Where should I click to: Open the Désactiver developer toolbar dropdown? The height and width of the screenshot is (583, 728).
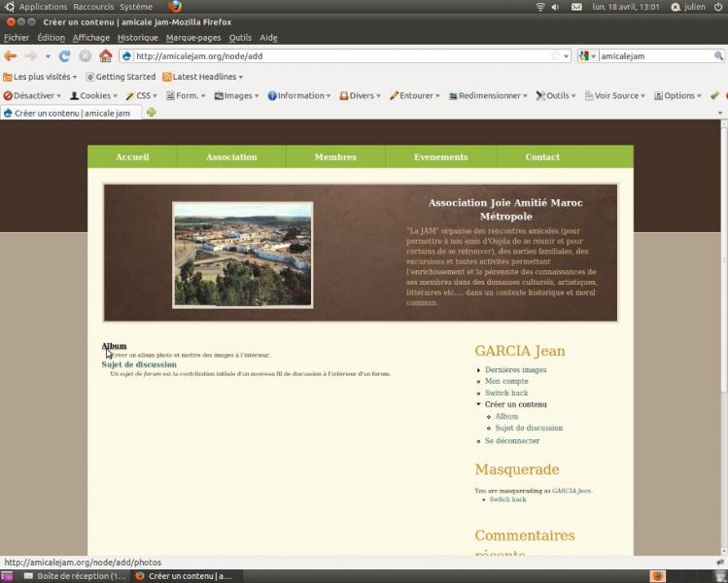coord(33,95)
